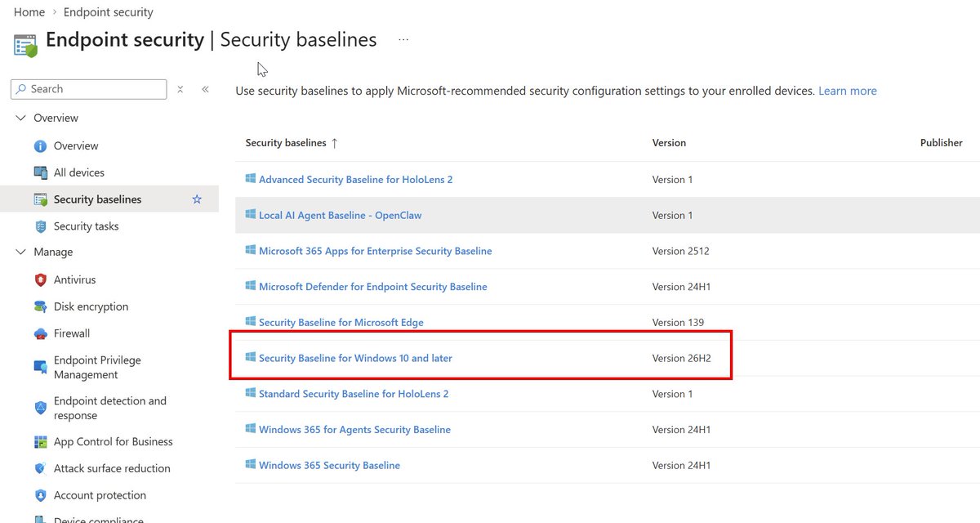Screen dimensions: 980x523
Task: Open the ellipsis more options menu
Action: tap(403, 39)
